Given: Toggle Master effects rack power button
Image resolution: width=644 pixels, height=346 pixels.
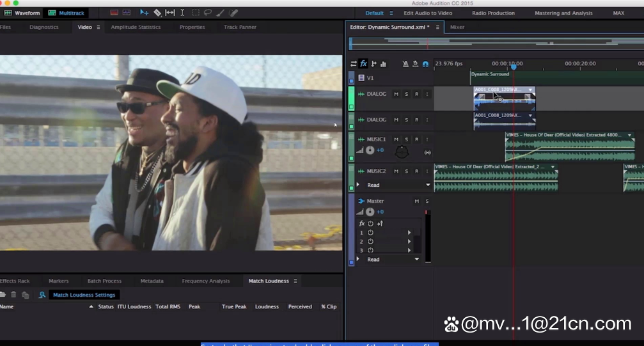Looking at the screenshot, I should [370, 224].
